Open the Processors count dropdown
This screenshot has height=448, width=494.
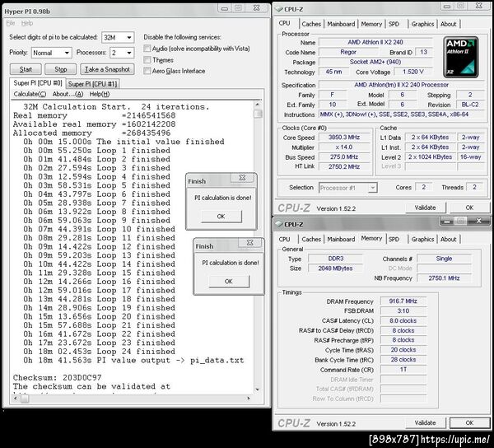122,53
